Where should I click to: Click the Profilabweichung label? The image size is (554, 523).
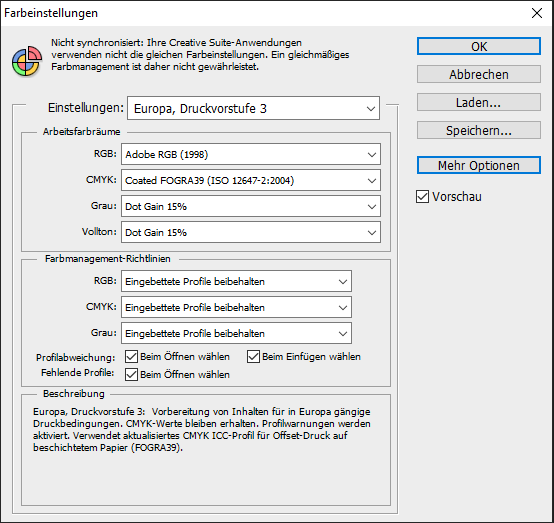76,358
